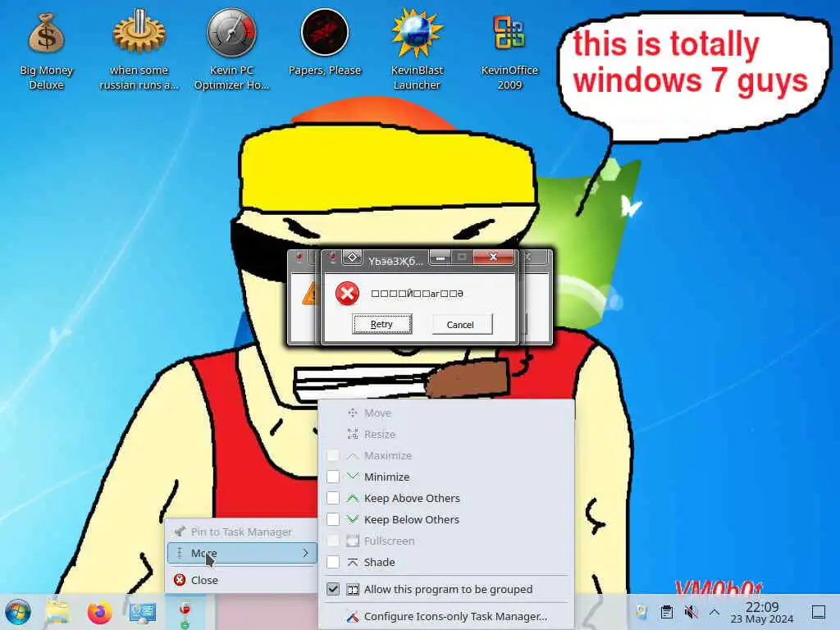
Task: Close the front error dialog
Action: tap(493, 257)
